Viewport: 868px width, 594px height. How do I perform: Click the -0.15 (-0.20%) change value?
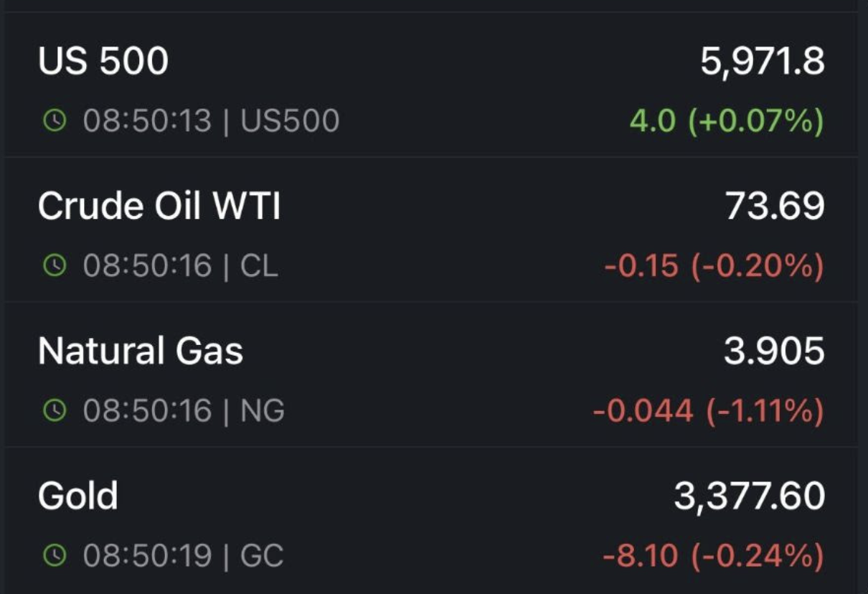click(x=714, y=267)
